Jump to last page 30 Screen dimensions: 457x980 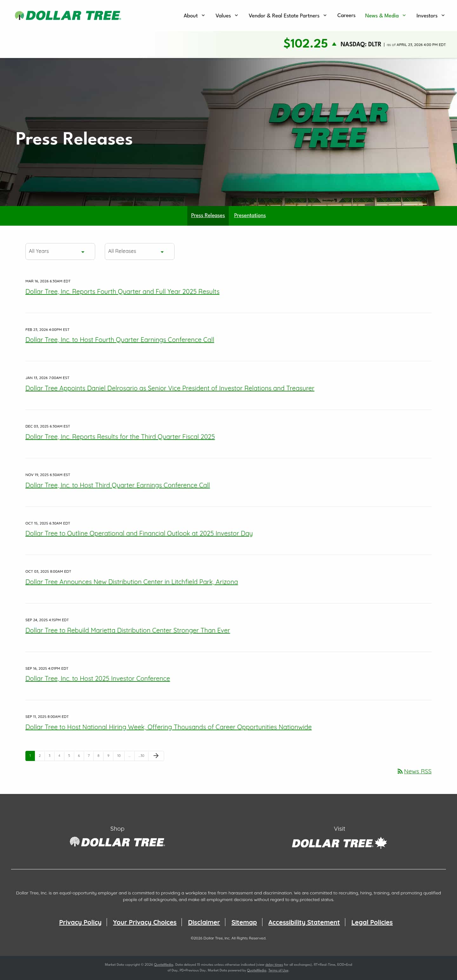tap(141, 756)
